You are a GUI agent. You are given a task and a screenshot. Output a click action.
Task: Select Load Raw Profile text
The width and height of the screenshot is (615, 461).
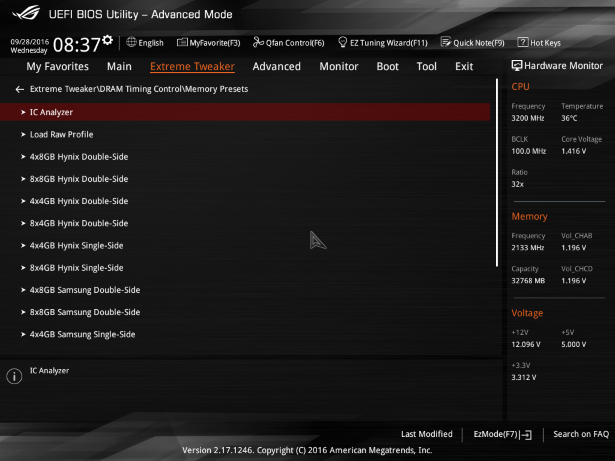tap(62, 135)
